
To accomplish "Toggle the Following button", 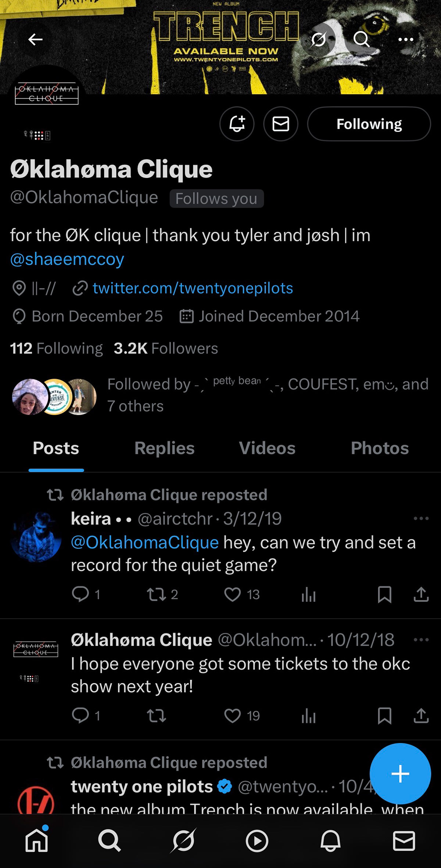I will click(x=369, y=124).
